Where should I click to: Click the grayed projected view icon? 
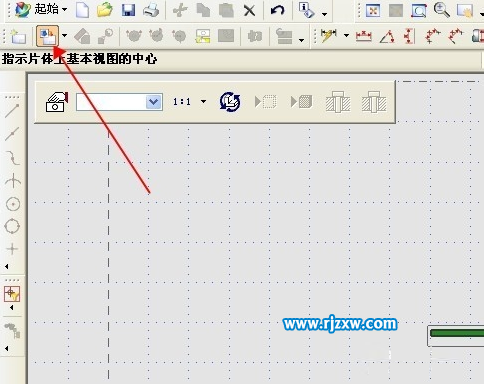tap(82, 36)
